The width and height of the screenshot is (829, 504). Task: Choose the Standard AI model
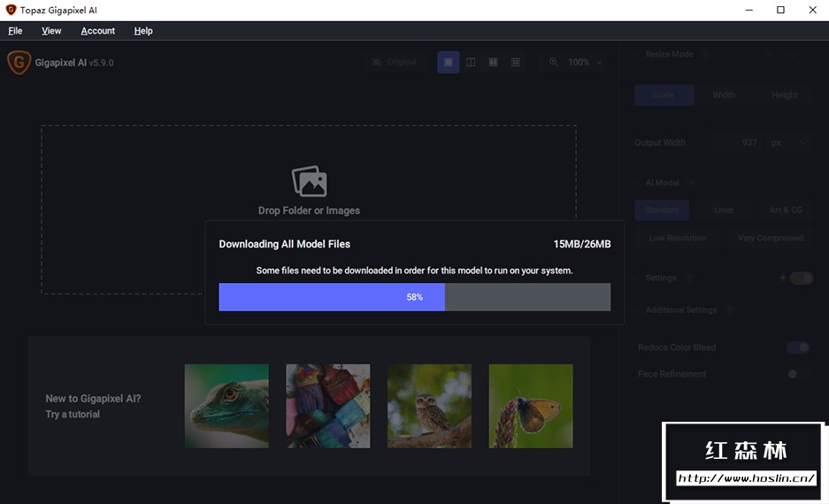click(x=662, y=210)
